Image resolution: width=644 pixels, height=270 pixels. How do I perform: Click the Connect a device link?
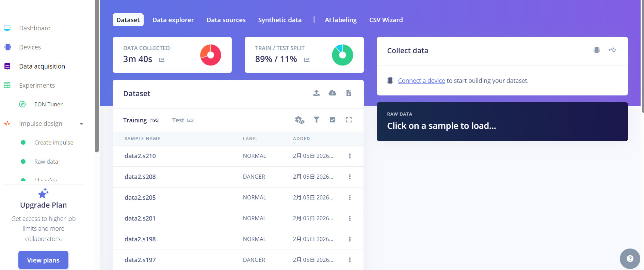(x=421, y=81)
